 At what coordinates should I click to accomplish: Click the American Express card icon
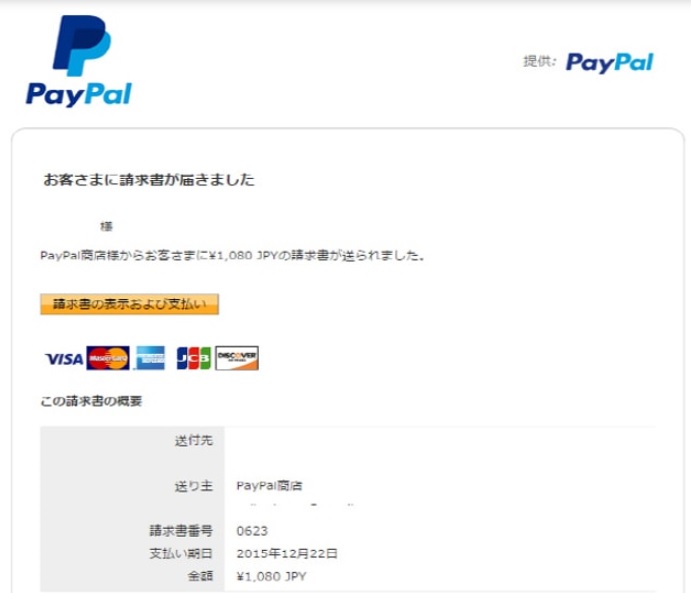150,358
